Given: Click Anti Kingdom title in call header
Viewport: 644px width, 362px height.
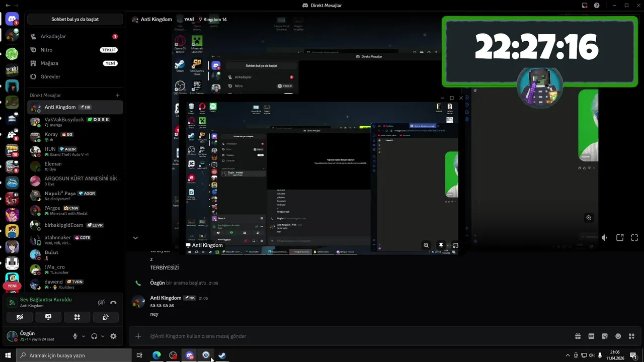Looking at the screenshot, I should (155, 19).
